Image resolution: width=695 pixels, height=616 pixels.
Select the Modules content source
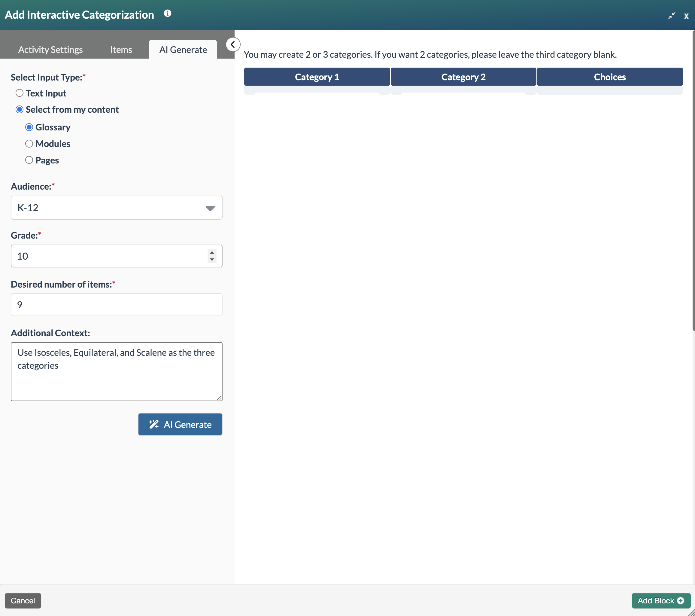[x=29, y=144]
